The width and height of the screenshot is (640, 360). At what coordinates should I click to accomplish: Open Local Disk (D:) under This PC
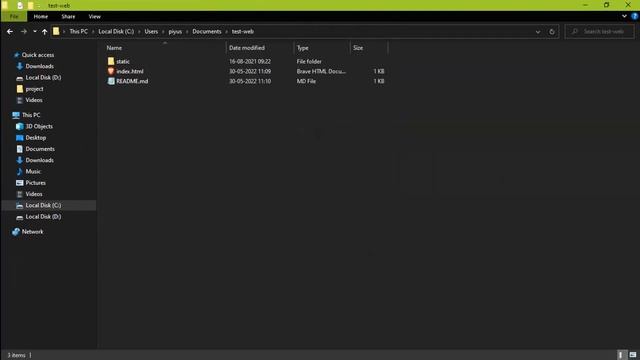(x=43, y=217)
